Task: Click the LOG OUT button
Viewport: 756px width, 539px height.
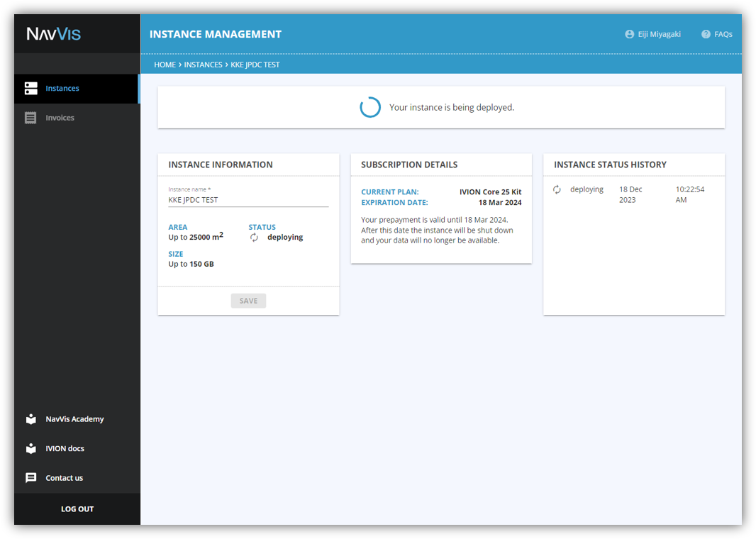Action: (77, 509)
